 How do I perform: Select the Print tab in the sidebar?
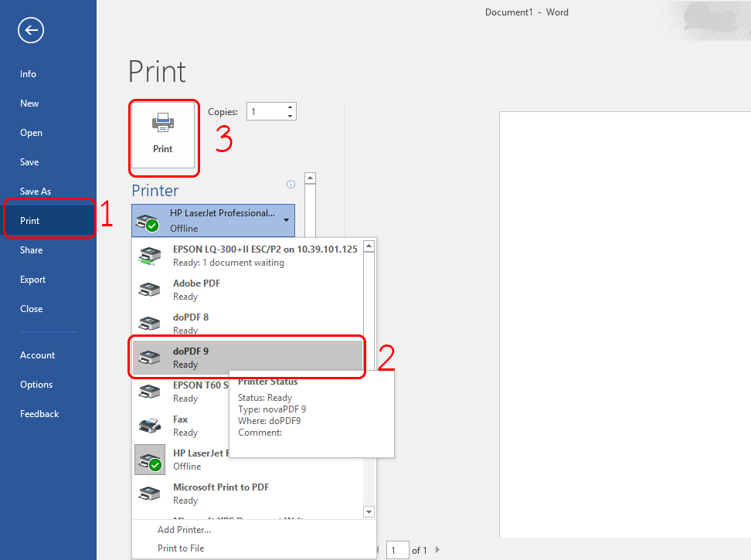[x=49, y=221]
